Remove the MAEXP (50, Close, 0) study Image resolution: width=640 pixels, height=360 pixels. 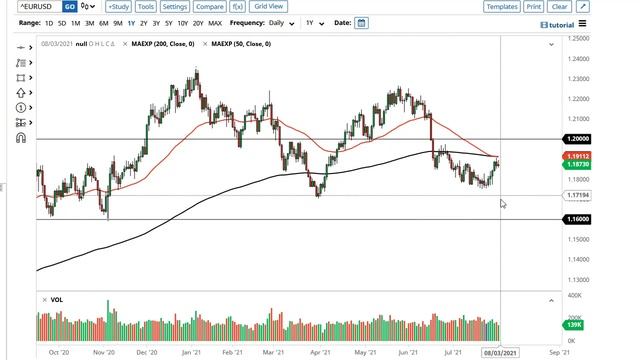(x=205, y=44)
